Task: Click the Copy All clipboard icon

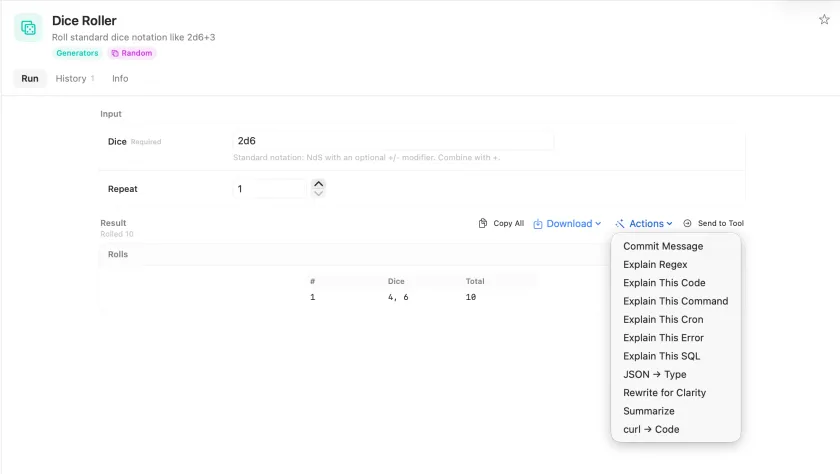Action: tap(483, 223)
